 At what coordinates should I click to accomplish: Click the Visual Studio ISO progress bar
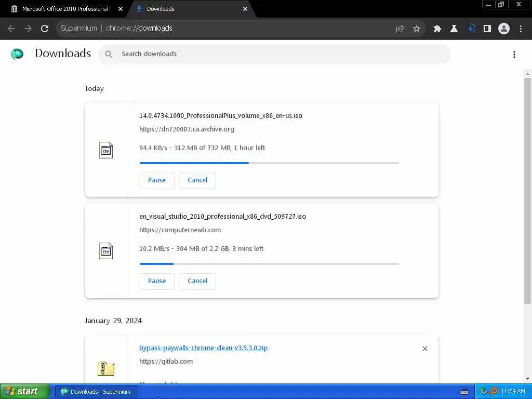pos(269,263)
